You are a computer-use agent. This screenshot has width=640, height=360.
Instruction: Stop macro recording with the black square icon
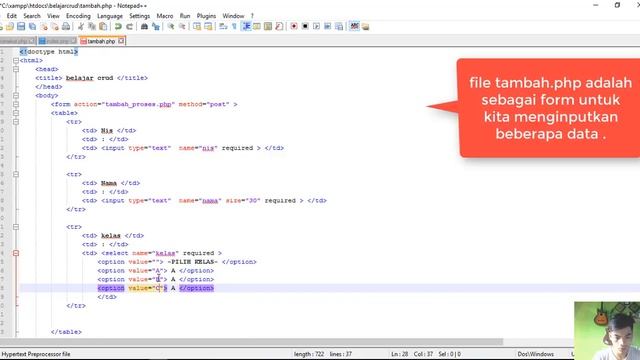click(305, 27)
